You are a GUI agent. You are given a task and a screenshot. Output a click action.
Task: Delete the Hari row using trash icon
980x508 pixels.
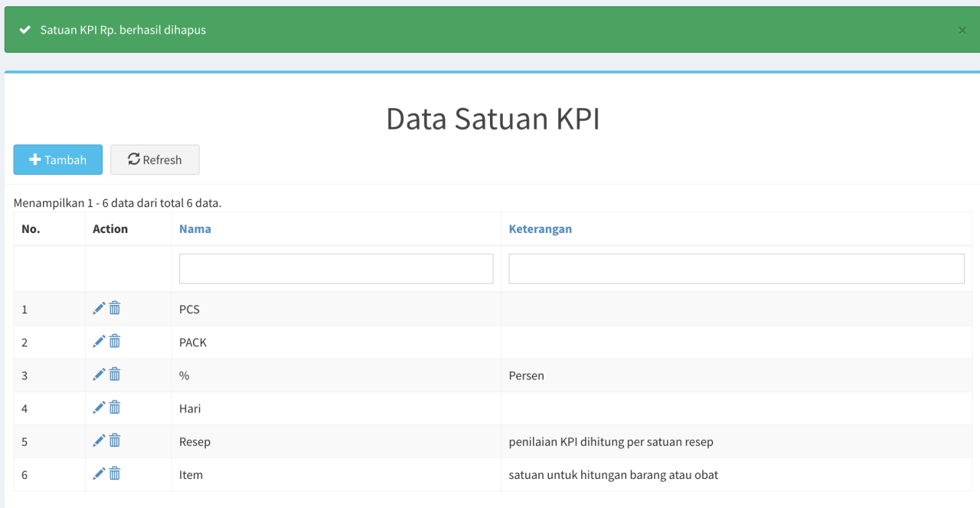click(x=115, y=407)
